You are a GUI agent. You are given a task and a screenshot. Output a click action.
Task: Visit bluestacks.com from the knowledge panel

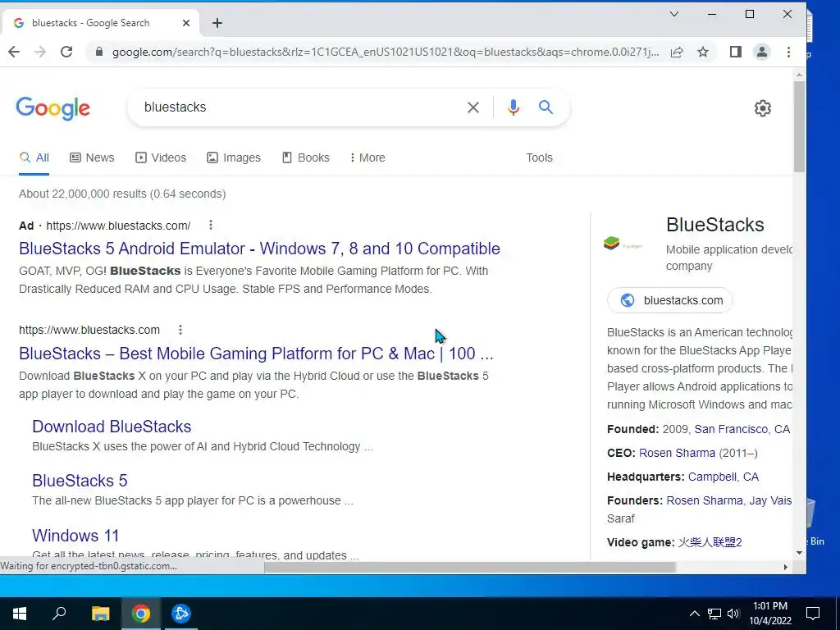tap(669, 300)
